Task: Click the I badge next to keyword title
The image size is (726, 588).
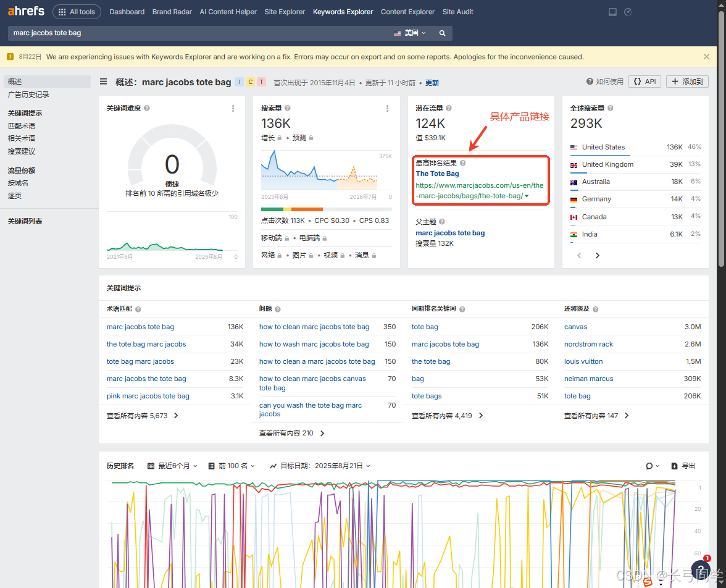Action: tap(240, 82)
